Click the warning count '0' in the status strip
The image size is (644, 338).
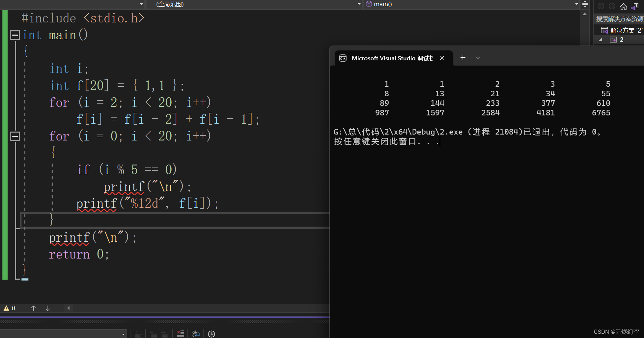coord(14,308)
